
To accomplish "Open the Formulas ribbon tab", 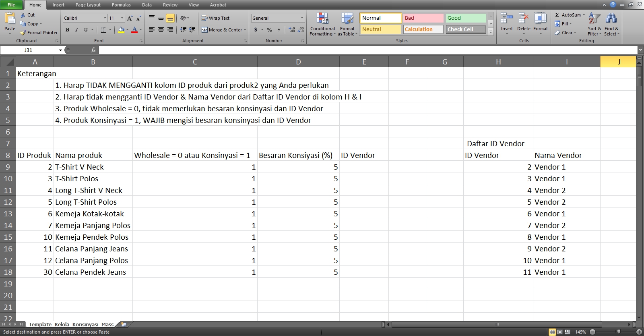I will [x=121, y=5].
